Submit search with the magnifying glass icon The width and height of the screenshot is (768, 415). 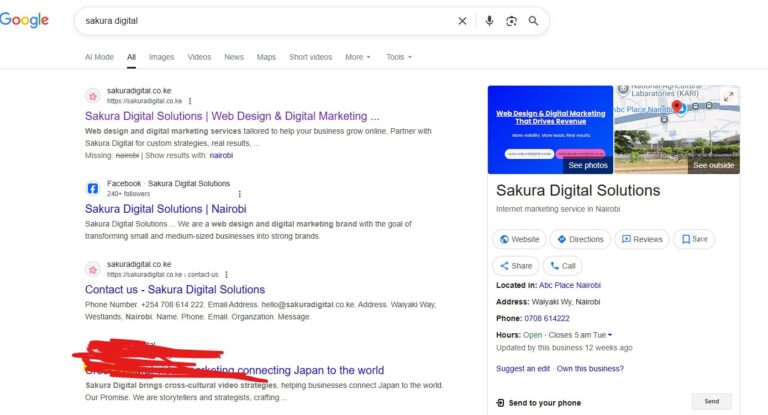coord(533,21)
